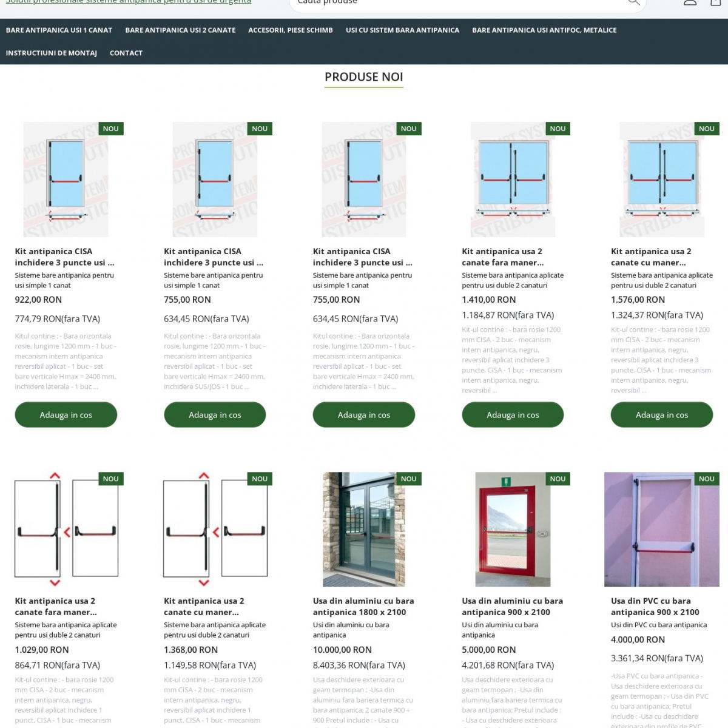This screenshot has height=728, width=728.
Task: Click the SUS/JOS kit description text
Action: 215,361
